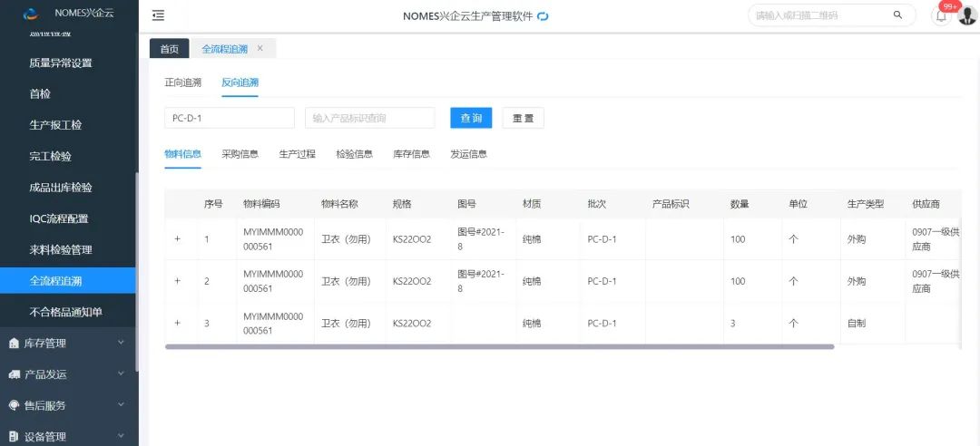
Task: Open notifications bell icon
Action: pyautogui.click(x=941, y=15)
